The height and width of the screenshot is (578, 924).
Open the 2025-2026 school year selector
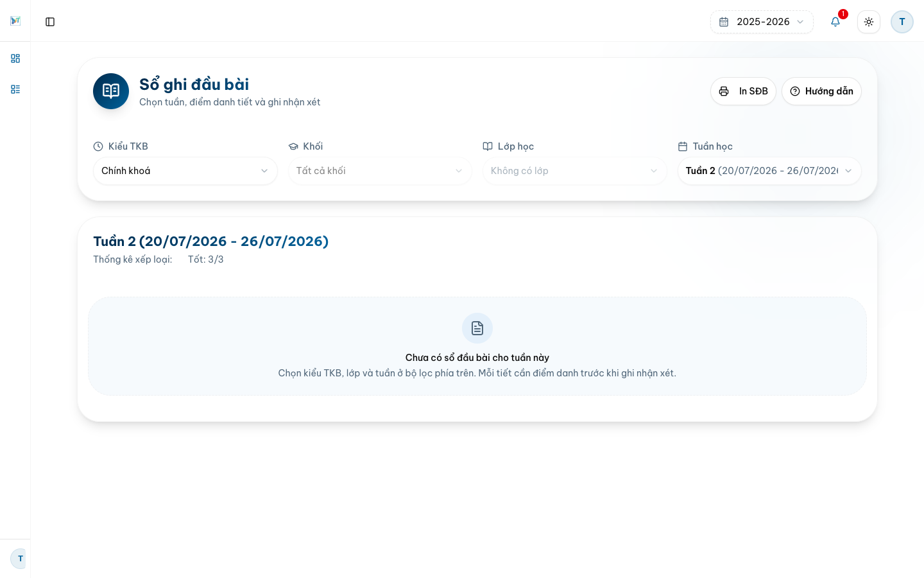click(762, 22)
